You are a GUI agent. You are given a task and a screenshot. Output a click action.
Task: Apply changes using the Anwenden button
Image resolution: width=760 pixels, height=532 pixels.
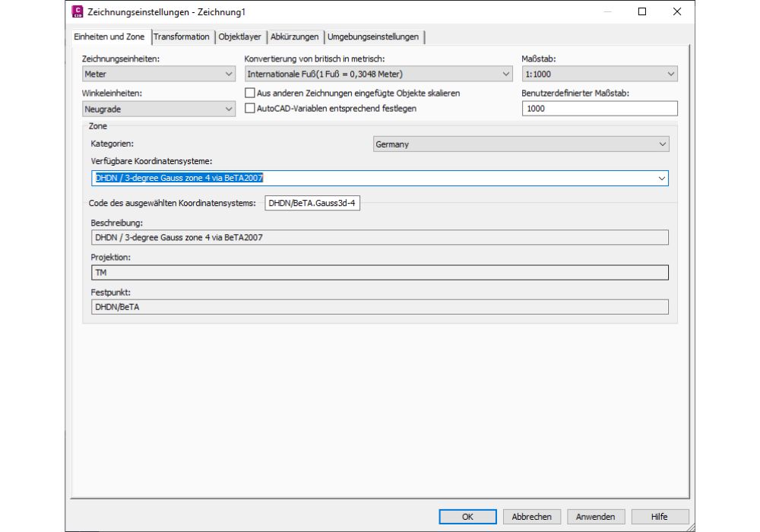tap(596, 516)
